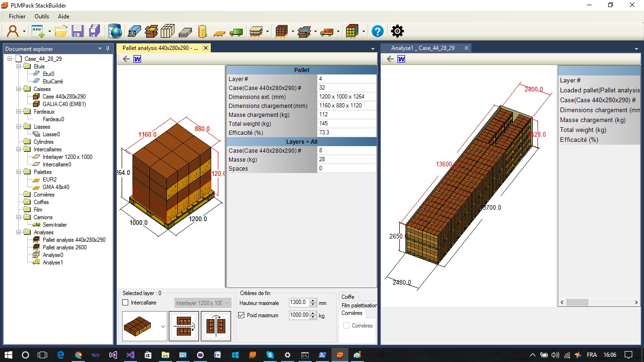Click the horizontal scrollbar in Analyse1 grid
The image size is (644, 362).
coord(599,303)
